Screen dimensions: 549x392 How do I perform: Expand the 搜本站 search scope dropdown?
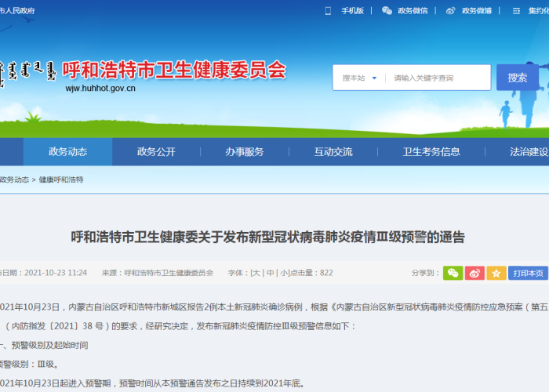pos(359,78)
